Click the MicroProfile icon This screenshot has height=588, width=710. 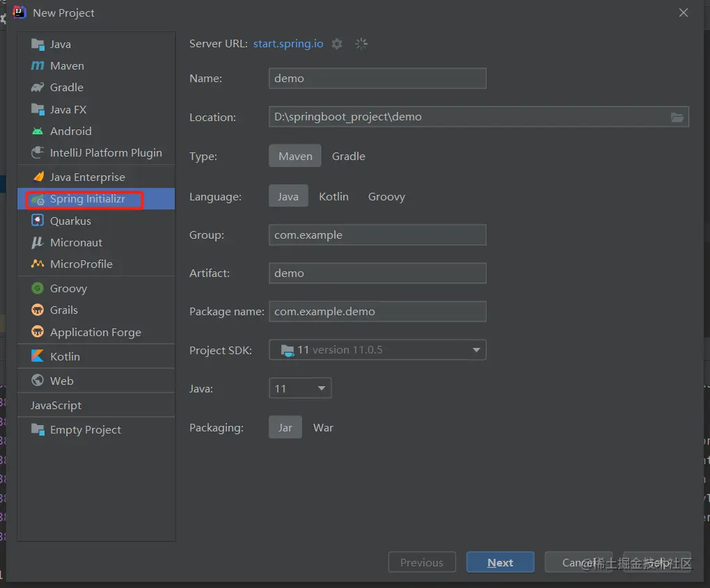pyautogui.click(x=38, y=264)
